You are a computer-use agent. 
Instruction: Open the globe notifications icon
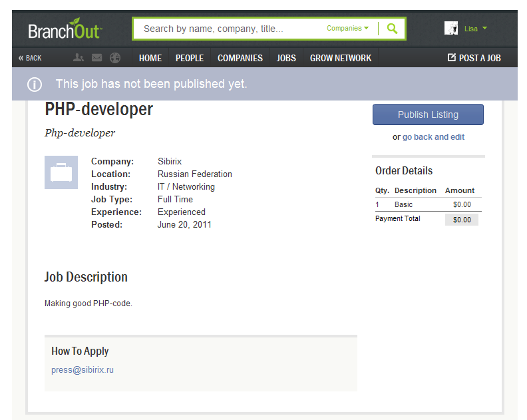115,58
